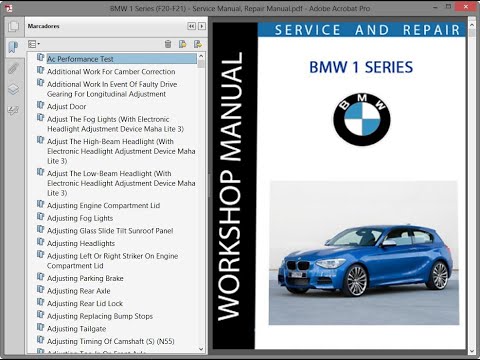Go to Additional Work For Camber Correction
480x360 pixels.
pos(111,72)
